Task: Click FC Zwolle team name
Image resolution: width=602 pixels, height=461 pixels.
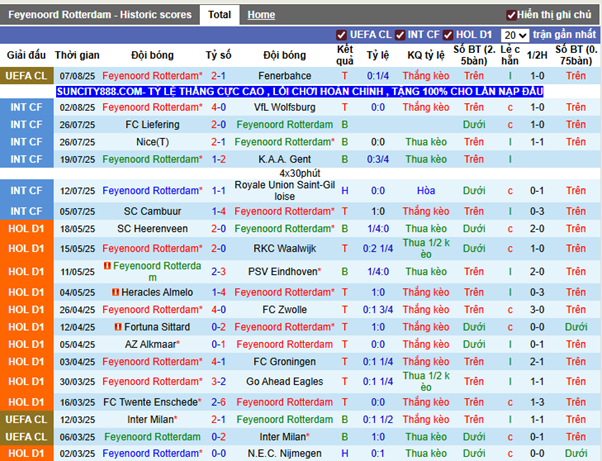Action: click(284, 309)
